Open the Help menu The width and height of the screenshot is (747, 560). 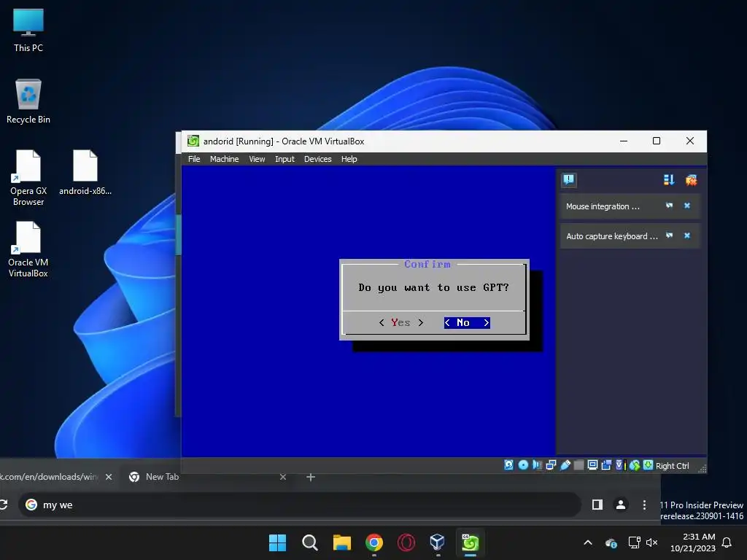coord(349,159)
